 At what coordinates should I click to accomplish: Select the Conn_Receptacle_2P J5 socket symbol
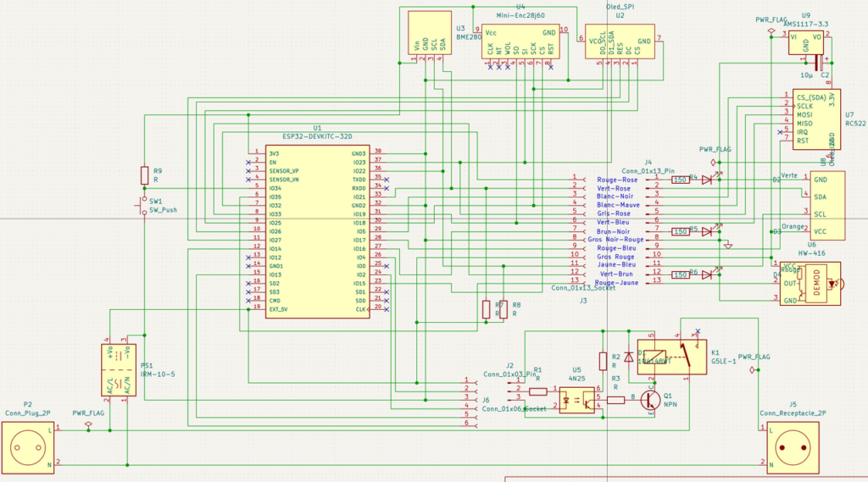pyautogui.click(x=793, y=447)
